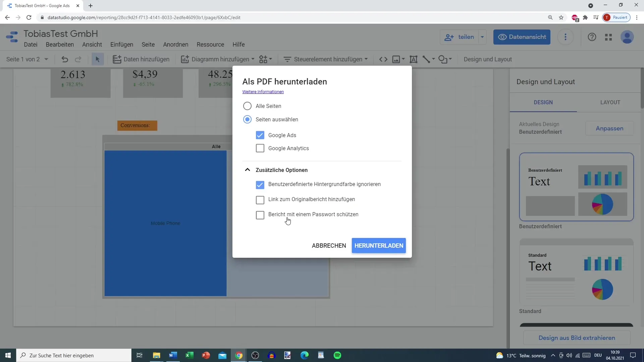Check Link zum Originalbericht hinzufügen

(260, 200)
